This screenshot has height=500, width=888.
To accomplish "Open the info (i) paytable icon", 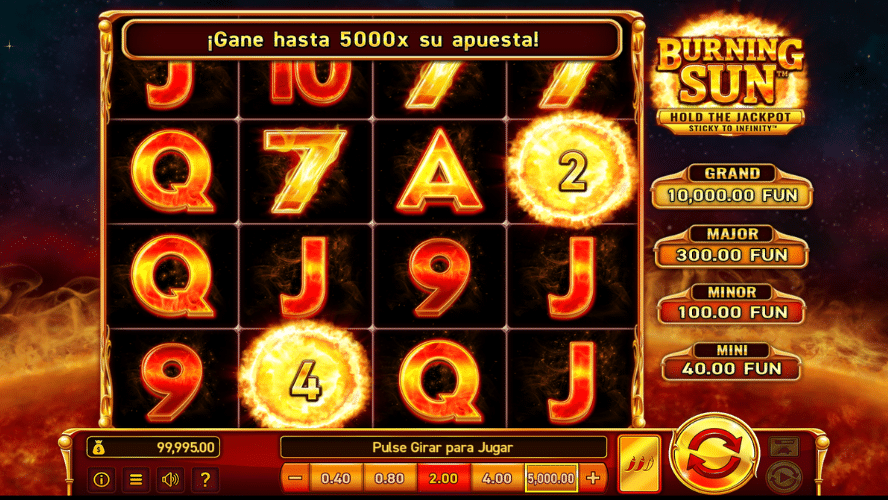I will (101, 480).
